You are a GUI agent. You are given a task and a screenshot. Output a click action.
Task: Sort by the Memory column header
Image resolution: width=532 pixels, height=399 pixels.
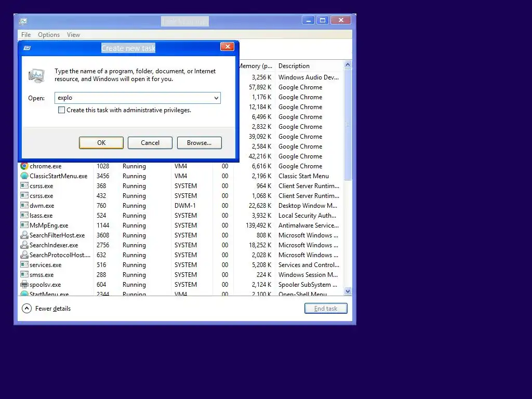pyautogui.click(x=256, y=66)
